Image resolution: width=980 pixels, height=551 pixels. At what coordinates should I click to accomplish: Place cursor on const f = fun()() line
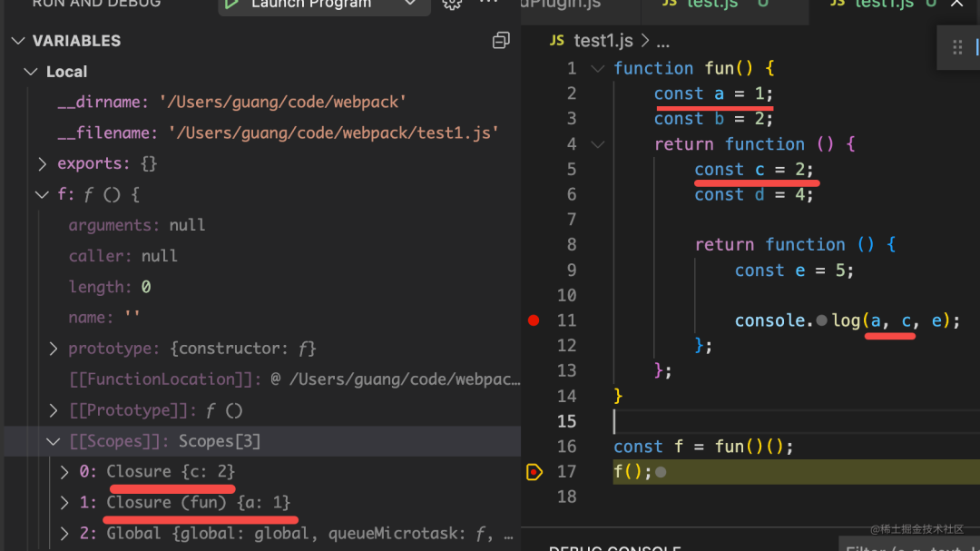click(x=703, y=448)
